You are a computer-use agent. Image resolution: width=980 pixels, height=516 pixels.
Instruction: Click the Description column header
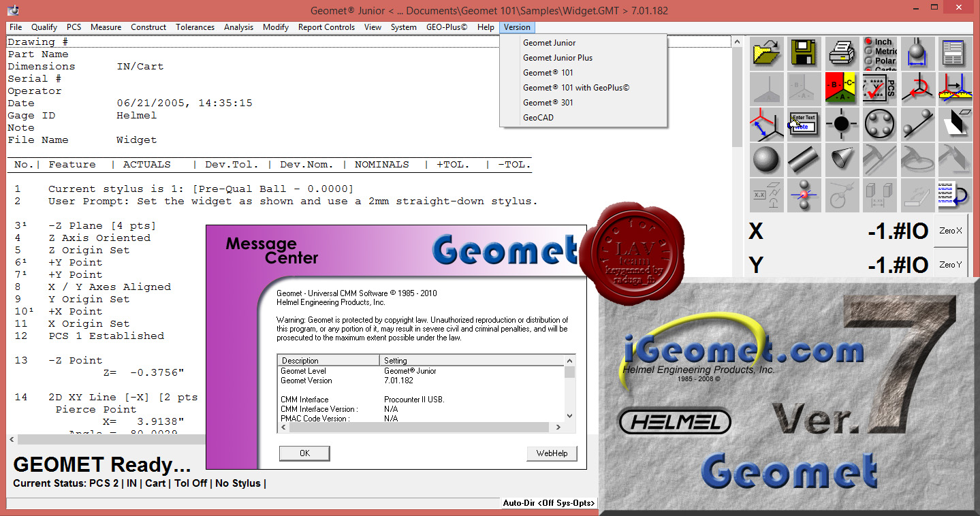(x=328, y=361)
